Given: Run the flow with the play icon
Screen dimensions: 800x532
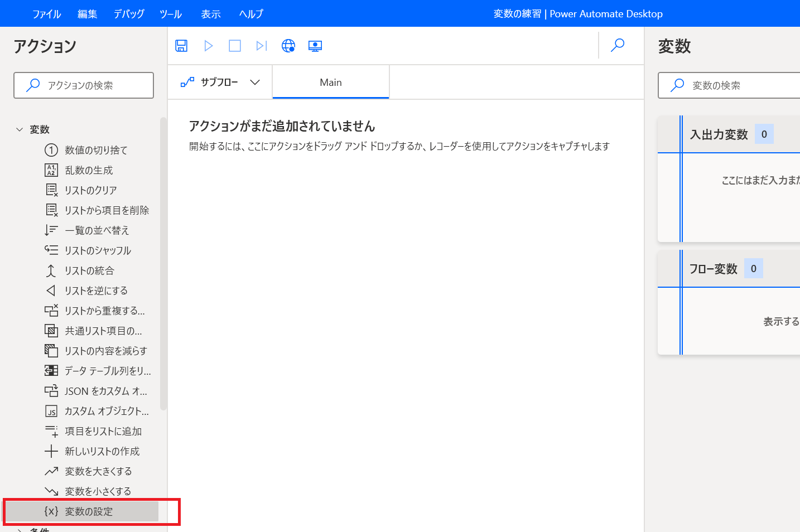Looking at the screenshot, I should click(x=209, y=46).
